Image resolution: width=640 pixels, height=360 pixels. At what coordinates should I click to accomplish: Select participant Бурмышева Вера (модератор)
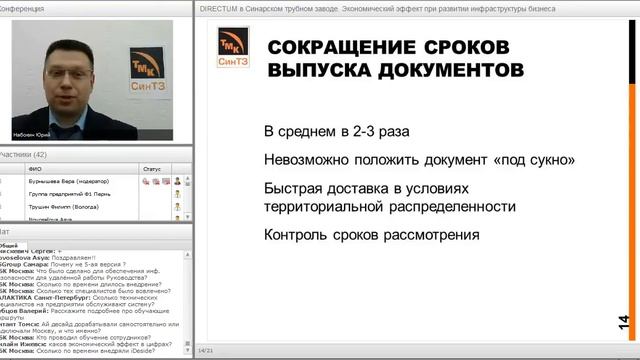click(x=69, y=181)
